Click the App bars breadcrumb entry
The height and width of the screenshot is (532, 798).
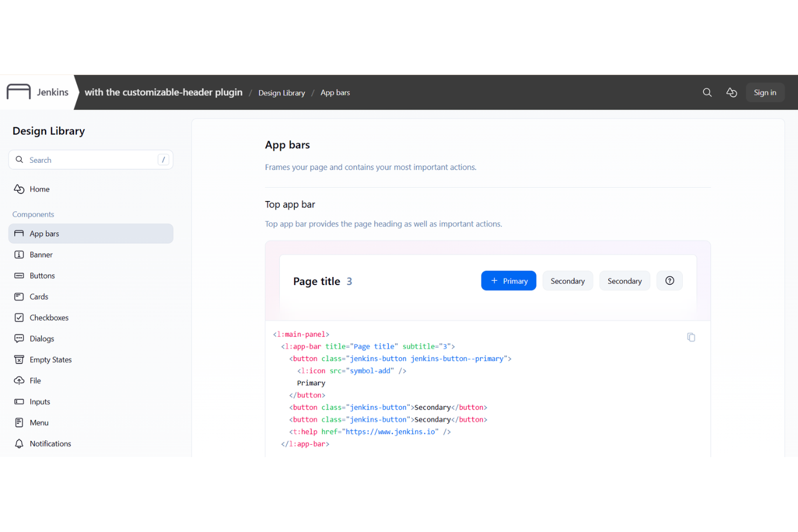[x=335, y=92]
